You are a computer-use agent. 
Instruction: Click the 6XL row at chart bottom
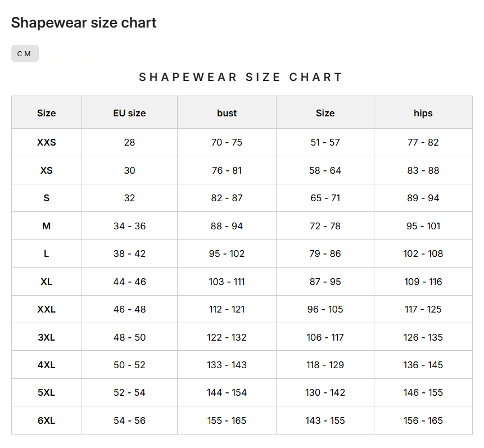pos(46,420)
